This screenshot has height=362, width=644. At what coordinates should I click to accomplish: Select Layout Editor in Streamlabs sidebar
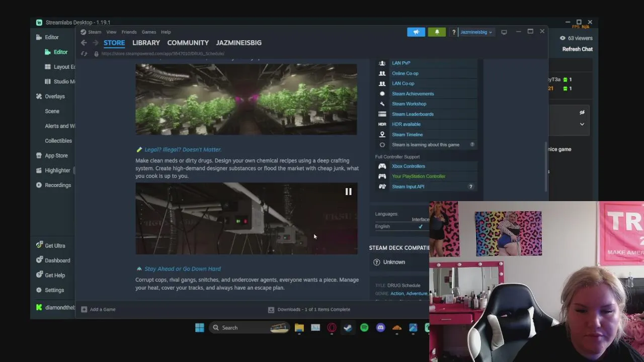tap(60, 67)
